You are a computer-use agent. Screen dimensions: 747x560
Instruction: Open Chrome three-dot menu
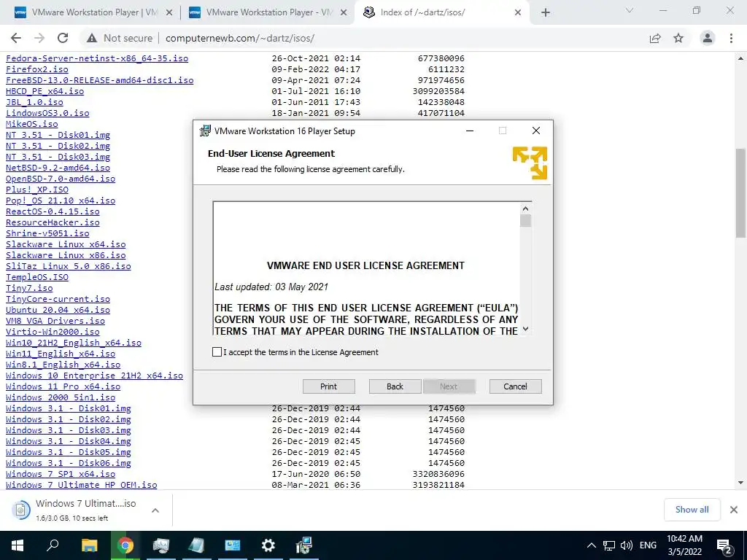pos(731,38)
